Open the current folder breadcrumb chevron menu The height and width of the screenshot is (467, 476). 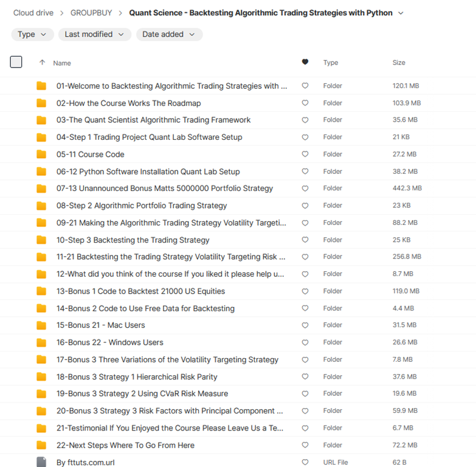click(x=401, y=13)
